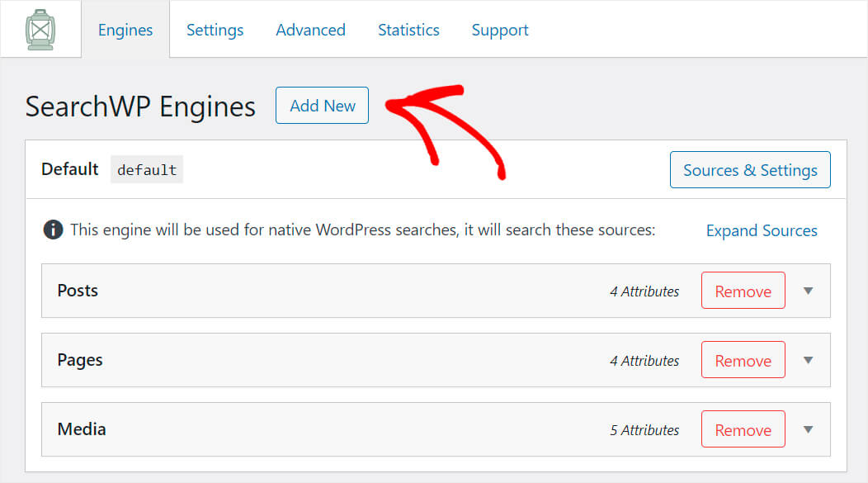Open the Advanced tab
This screenshot has width=868, height=483.
[x=310, y=30]
